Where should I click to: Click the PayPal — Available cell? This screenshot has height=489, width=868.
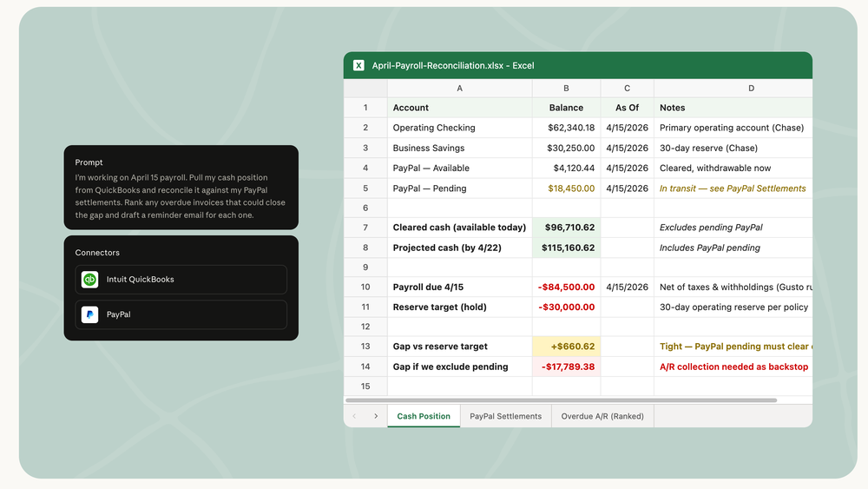(x=459, y=168)
